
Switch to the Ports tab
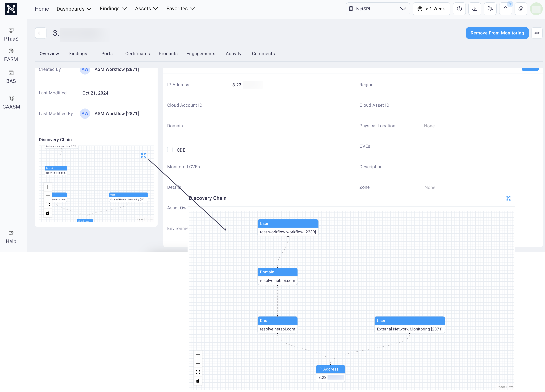pyautogui.click(x=107, y=54)
